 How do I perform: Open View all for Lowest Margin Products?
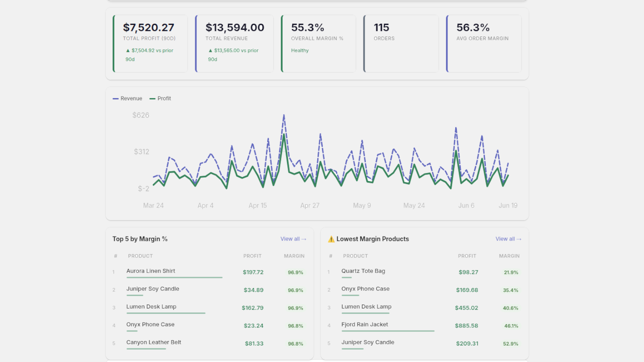(x=508, y=239)
